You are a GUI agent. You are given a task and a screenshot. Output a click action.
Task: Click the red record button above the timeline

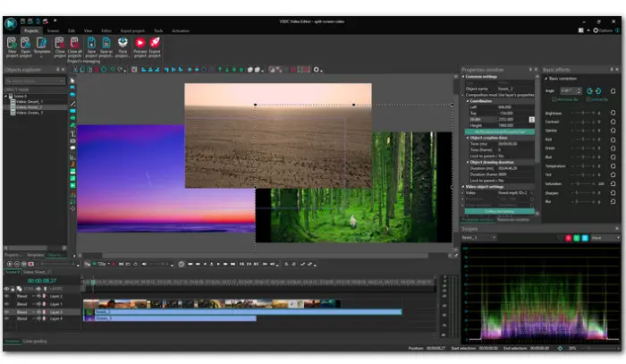[x=30, y=264]
